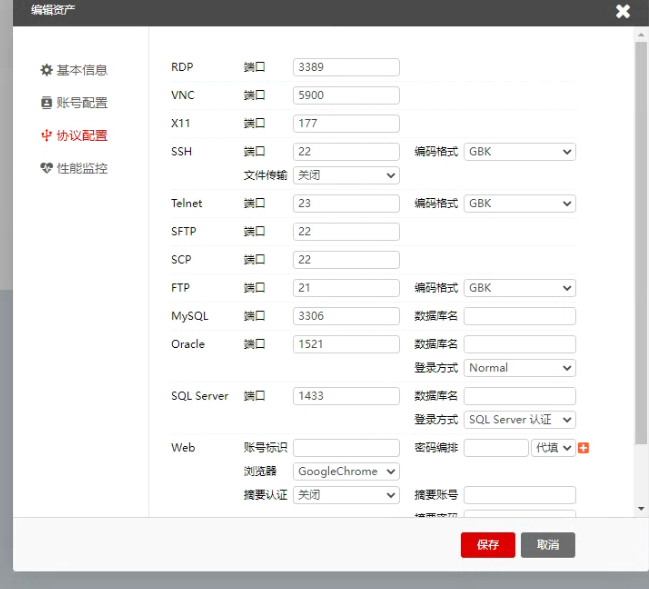
Task: Click the orange plus icon in Web row
Action: pyautogui.click(x=584, y=448)
